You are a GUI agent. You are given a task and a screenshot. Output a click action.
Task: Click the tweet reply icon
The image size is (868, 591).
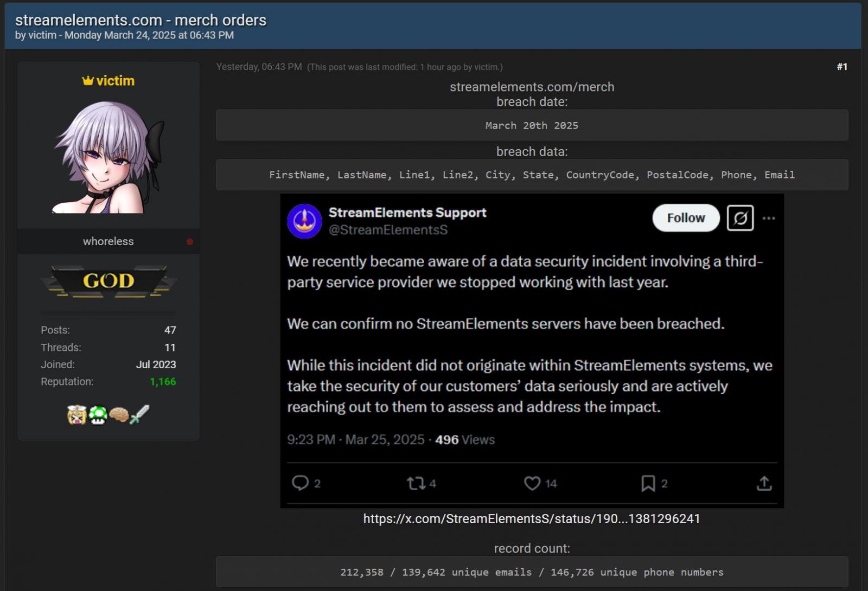(x=300, y=483)
